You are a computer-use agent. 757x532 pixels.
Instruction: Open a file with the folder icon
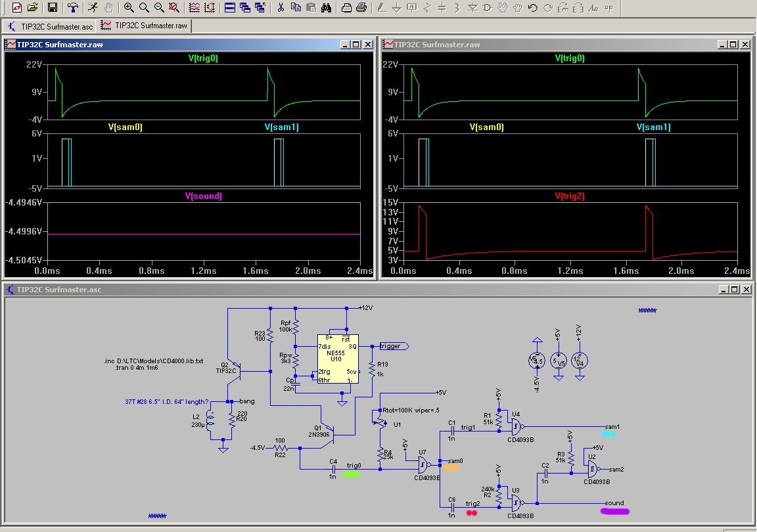coord(32,8)
